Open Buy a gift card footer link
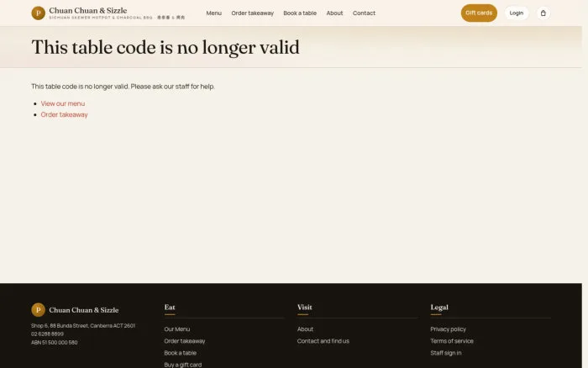 tap(182, 365)
